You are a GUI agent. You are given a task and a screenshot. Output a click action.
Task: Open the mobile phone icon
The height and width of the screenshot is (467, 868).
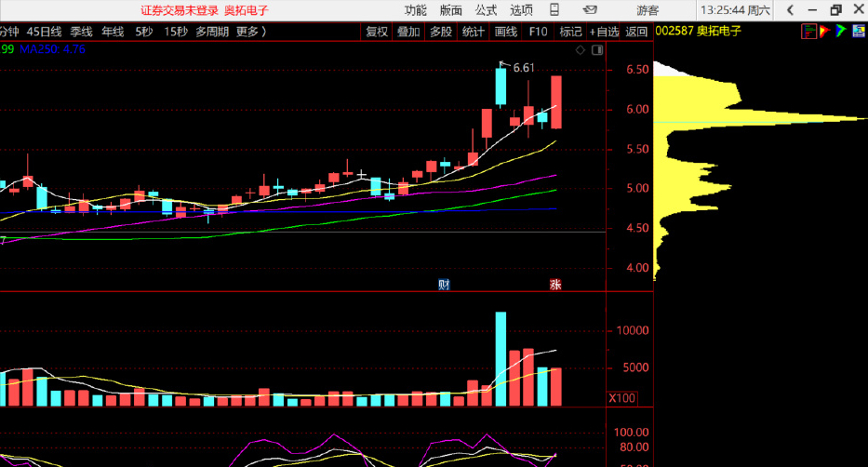pos(554,9)
